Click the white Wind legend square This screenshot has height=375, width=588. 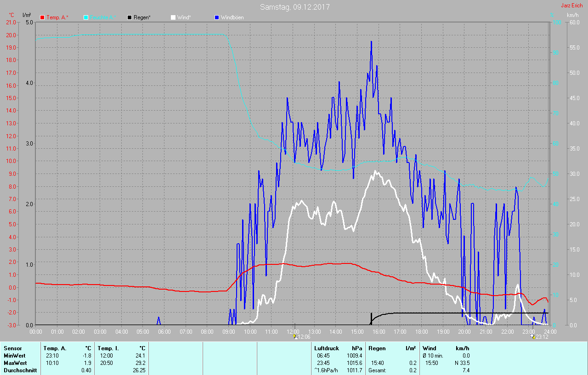173,17
